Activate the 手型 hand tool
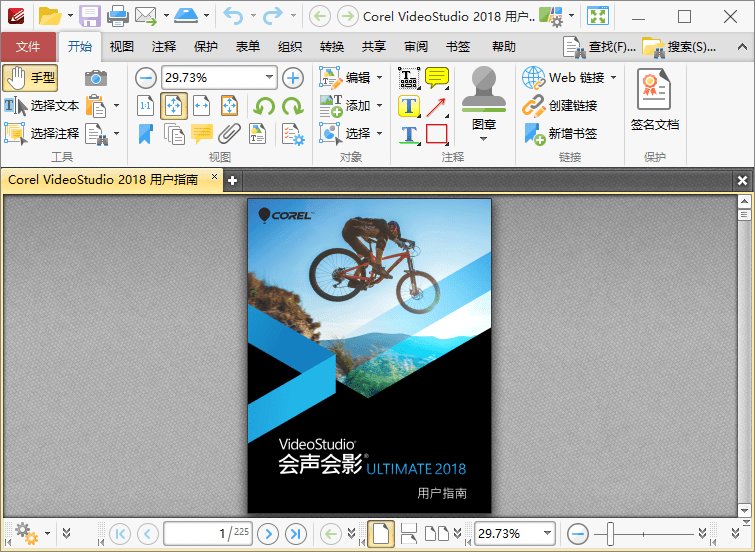This screenshot has height=552, width=755. pos(31,78)
